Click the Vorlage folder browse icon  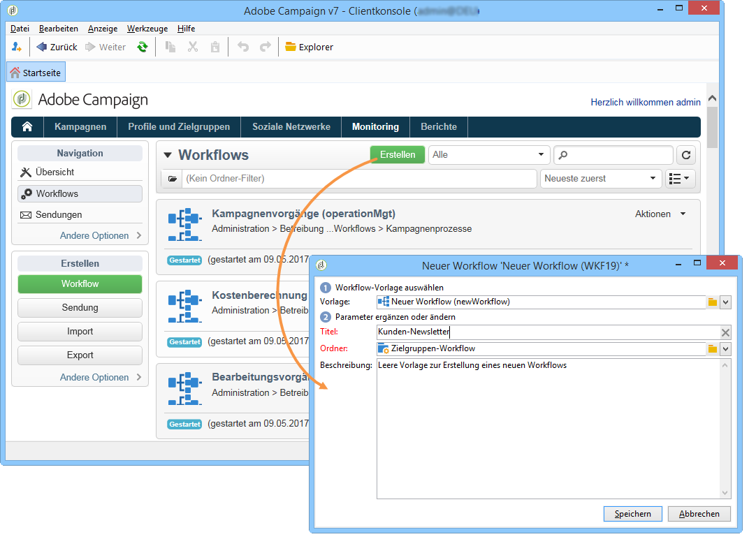pyautogui.click(x=713, y=302)
